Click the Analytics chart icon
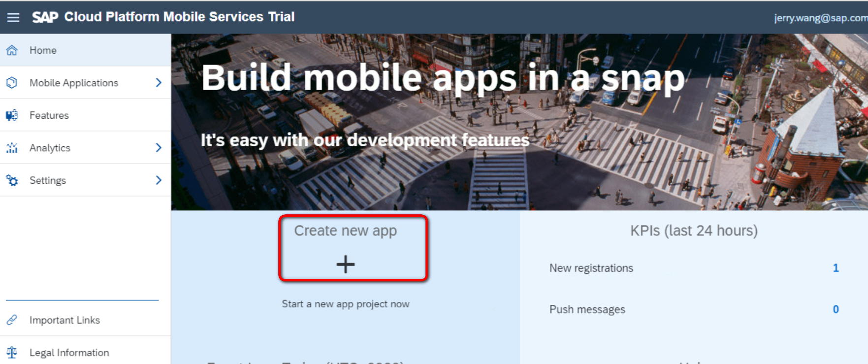 [12, 148]
